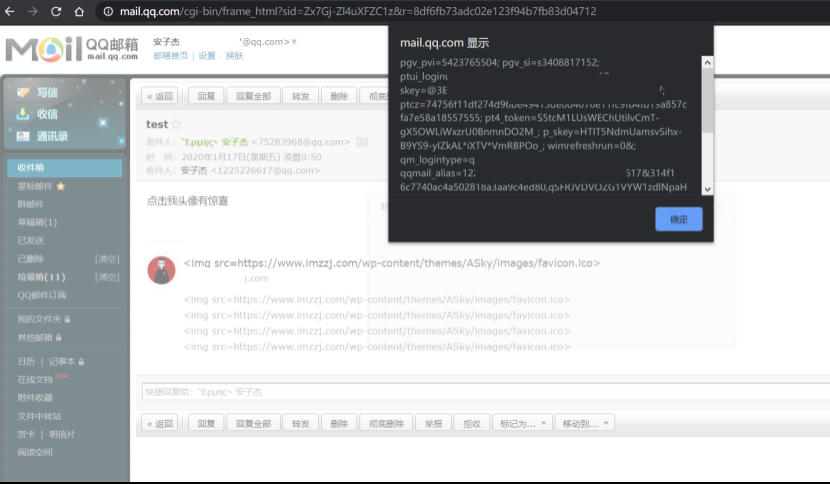830x484 pixels.
Task: Click bottom toolbar 删除 button
Action: pyautogui.click(x=339, y=424)
